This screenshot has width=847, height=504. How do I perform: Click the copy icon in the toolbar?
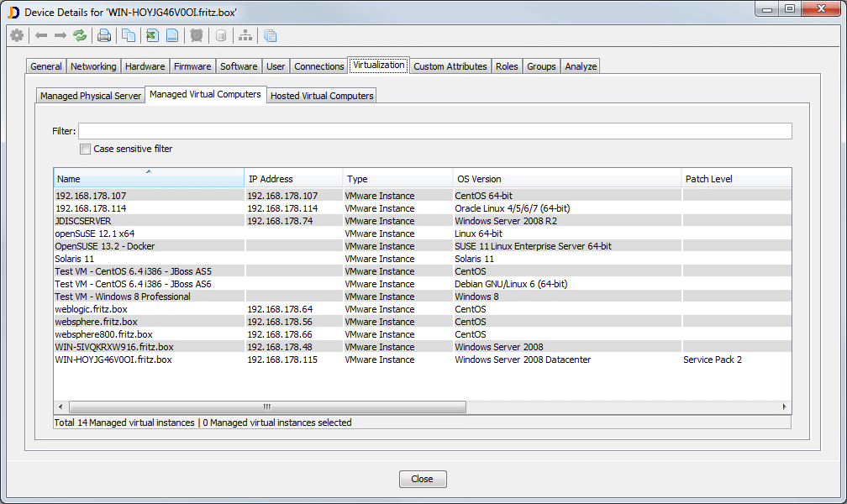[129, 35]
